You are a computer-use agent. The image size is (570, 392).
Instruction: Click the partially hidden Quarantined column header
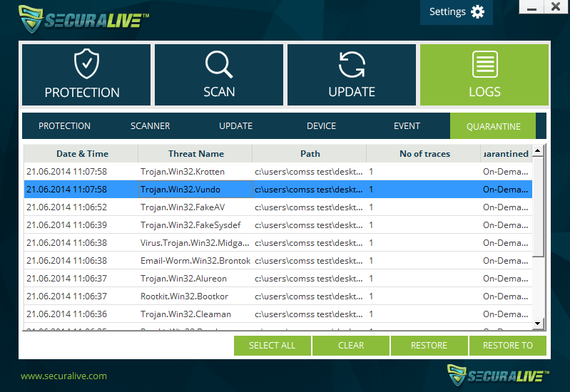coord(507,154)
